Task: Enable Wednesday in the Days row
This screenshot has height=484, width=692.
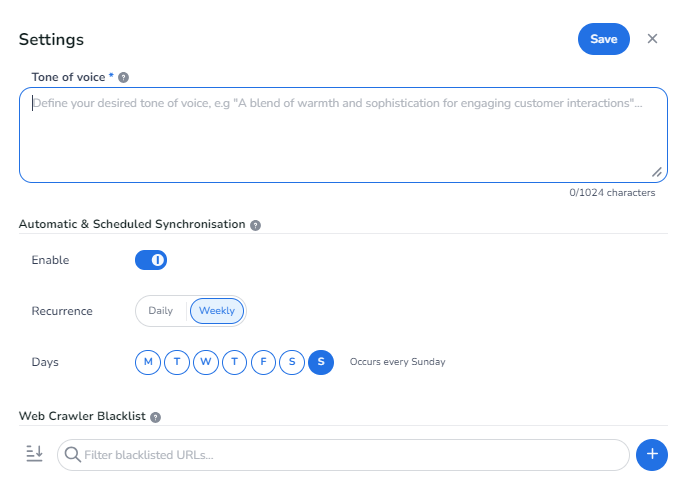Action: click(x=206, y=362)
